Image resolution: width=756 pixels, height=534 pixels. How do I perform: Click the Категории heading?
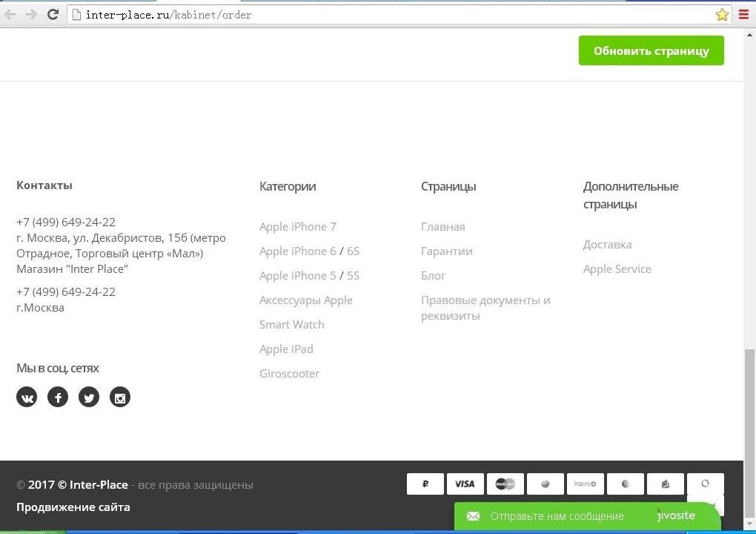pyautogui.click(x=288, y=186)
